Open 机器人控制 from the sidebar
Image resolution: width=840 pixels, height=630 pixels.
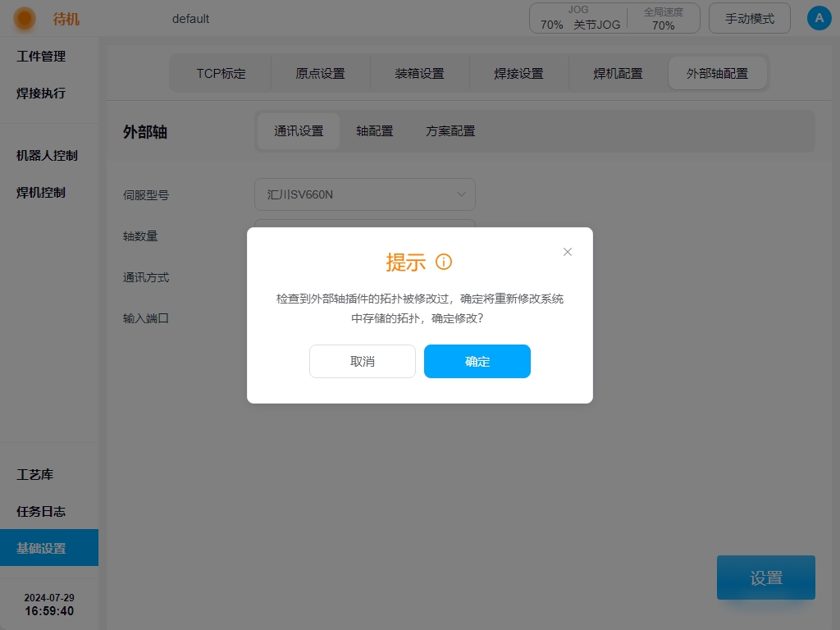coord(47,155)
